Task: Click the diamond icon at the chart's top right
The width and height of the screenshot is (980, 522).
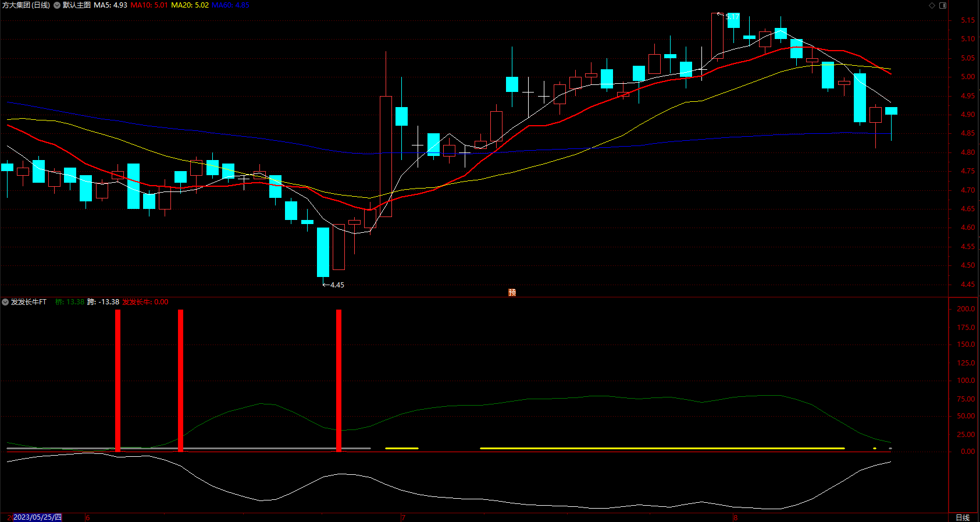Action: [932, 5]
